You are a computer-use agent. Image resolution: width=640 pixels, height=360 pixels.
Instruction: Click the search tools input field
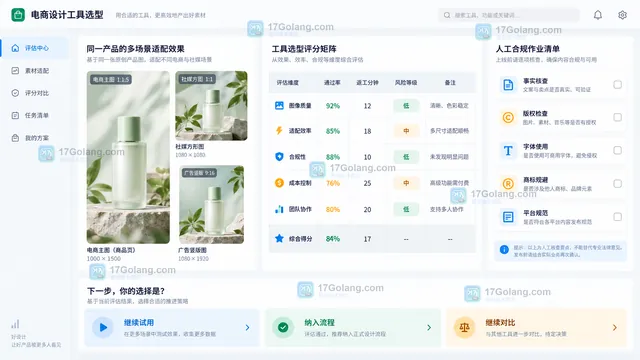(509, 15)
